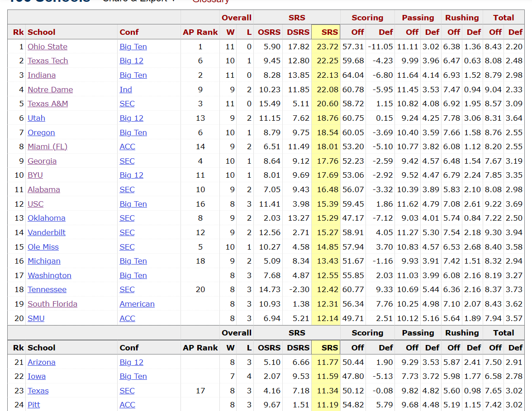Open the South Florida school link
Viewport: 532px width, 411px height.
52,304
